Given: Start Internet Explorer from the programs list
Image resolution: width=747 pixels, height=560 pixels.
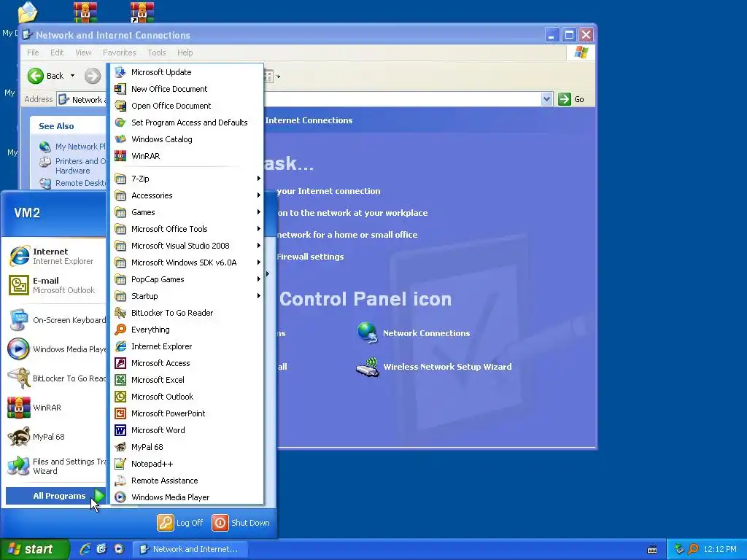Looking at the screenshot, I should point(187,346).
